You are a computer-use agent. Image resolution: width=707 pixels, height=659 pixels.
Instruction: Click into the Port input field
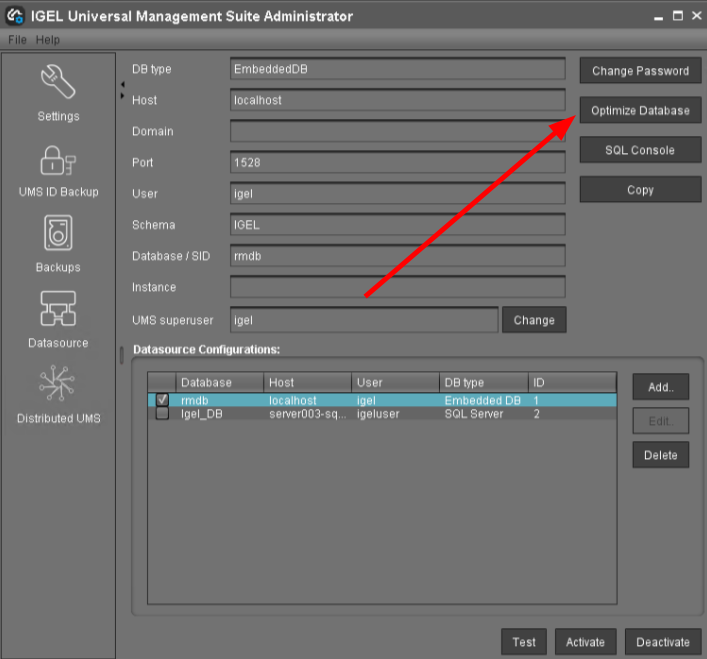tap(397, 162)
